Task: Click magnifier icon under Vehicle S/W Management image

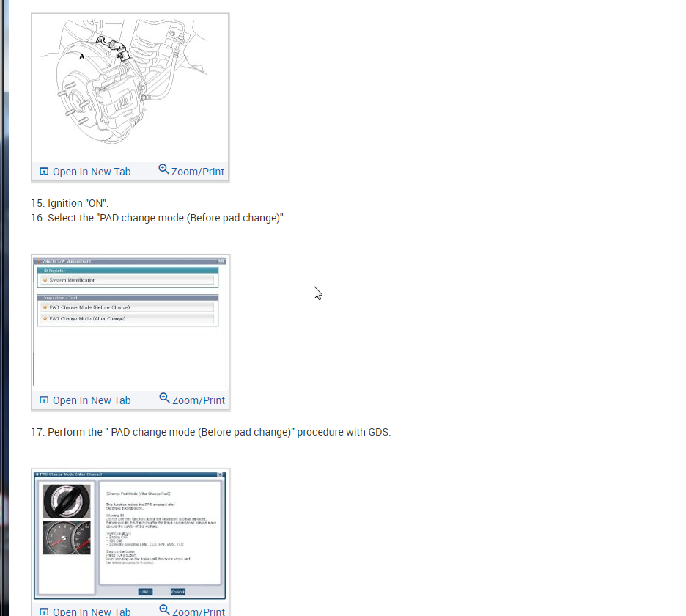Action: click(x=164, y=398)
